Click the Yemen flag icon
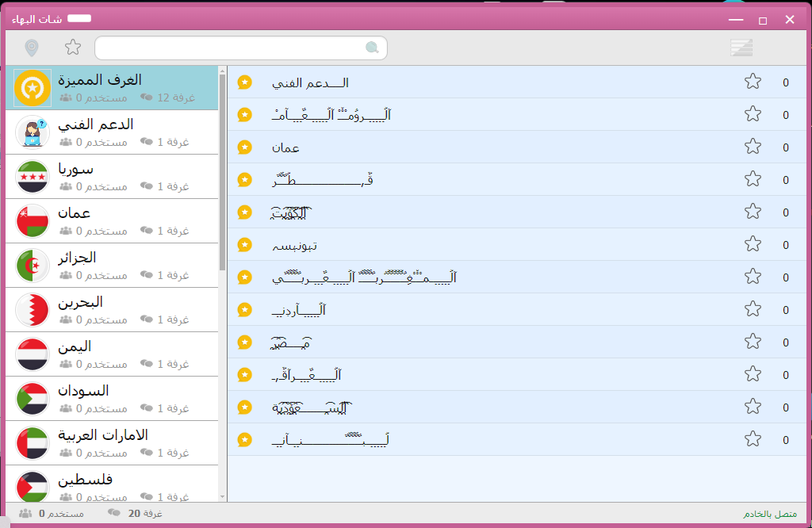812x528 pixels. (x=33, y=354)
